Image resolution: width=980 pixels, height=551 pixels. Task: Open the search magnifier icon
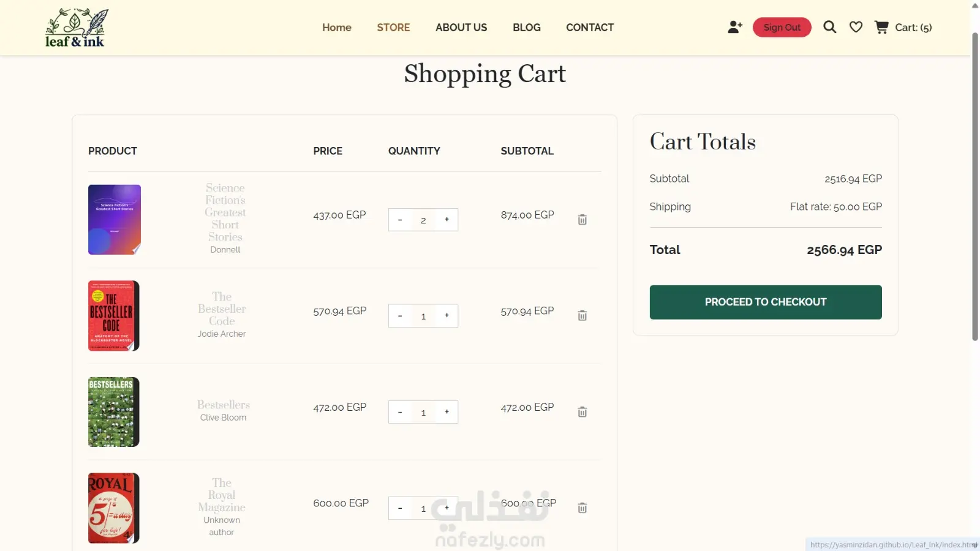(x=829, y=27)
